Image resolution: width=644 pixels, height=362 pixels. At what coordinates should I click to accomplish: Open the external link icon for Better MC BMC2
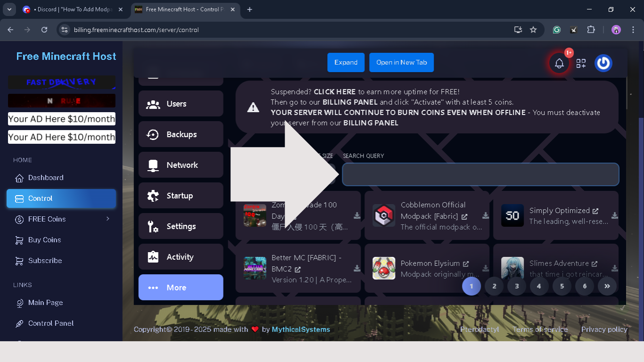[297, 270]
